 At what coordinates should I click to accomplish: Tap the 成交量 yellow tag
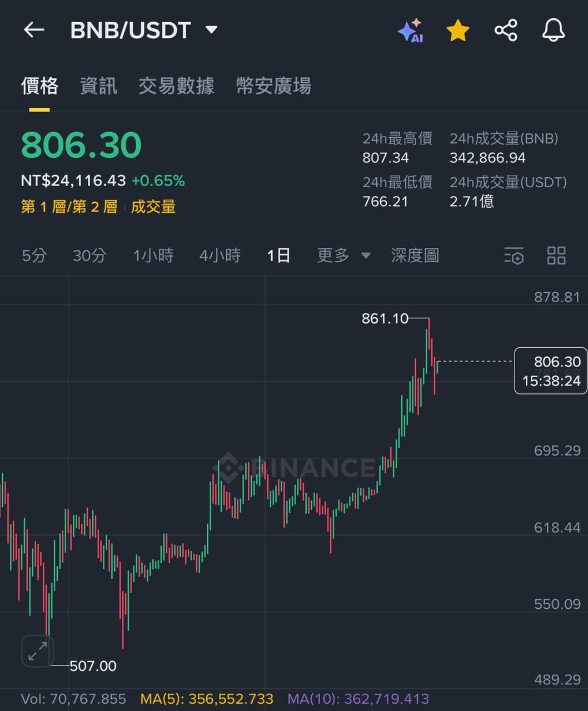[x=153, y=207]
